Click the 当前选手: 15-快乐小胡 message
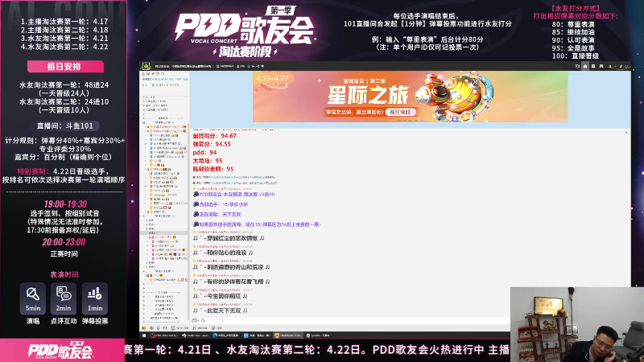644x362 pixels. pos(224,204)
